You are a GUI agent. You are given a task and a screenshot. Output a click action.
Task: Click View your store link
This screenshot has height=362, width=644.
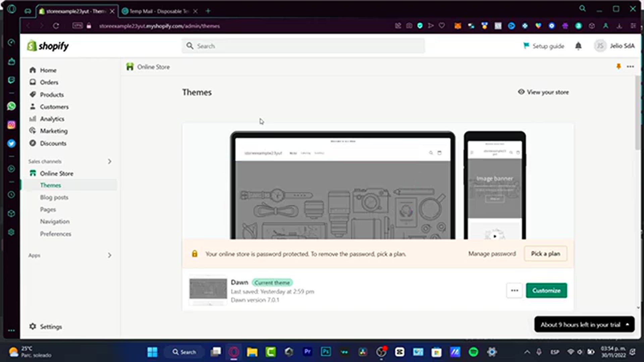543,92
